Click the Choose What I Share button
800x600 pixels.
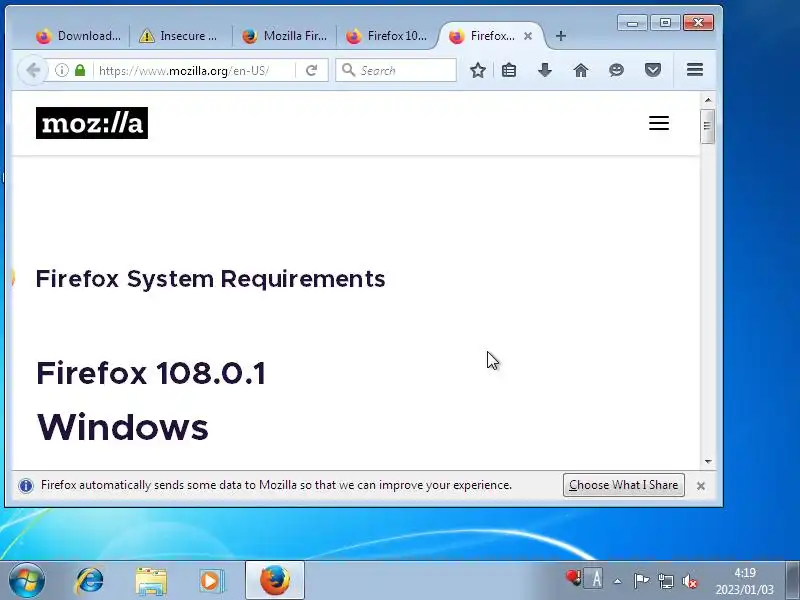tap(623, 485)
